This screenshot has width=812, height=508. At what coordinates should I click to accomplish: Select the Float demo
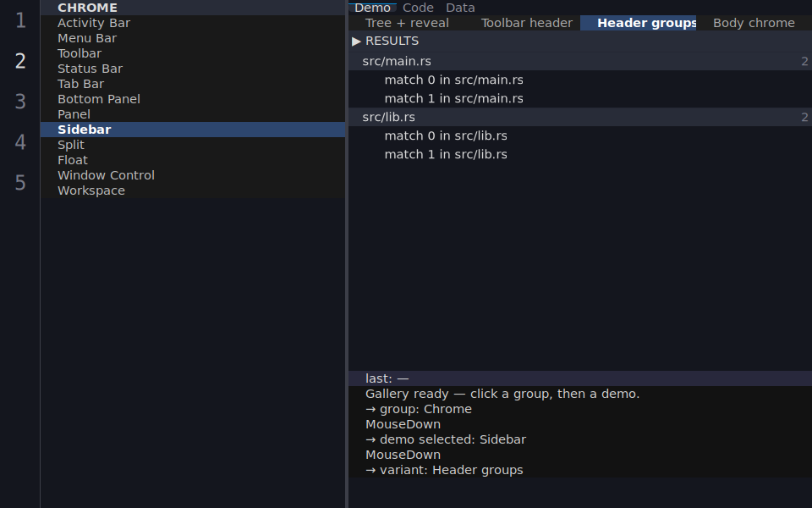point(193,160)
